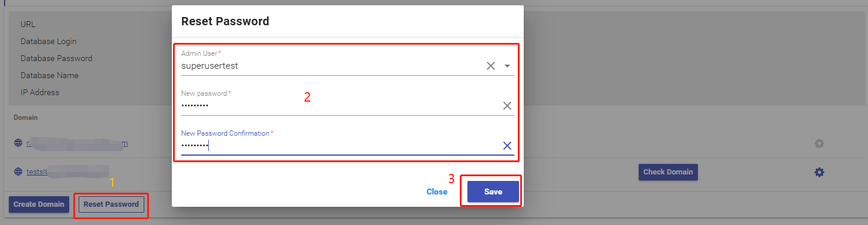Select the Database Password row label
The image size is (868, 225).
pos(56,59)
